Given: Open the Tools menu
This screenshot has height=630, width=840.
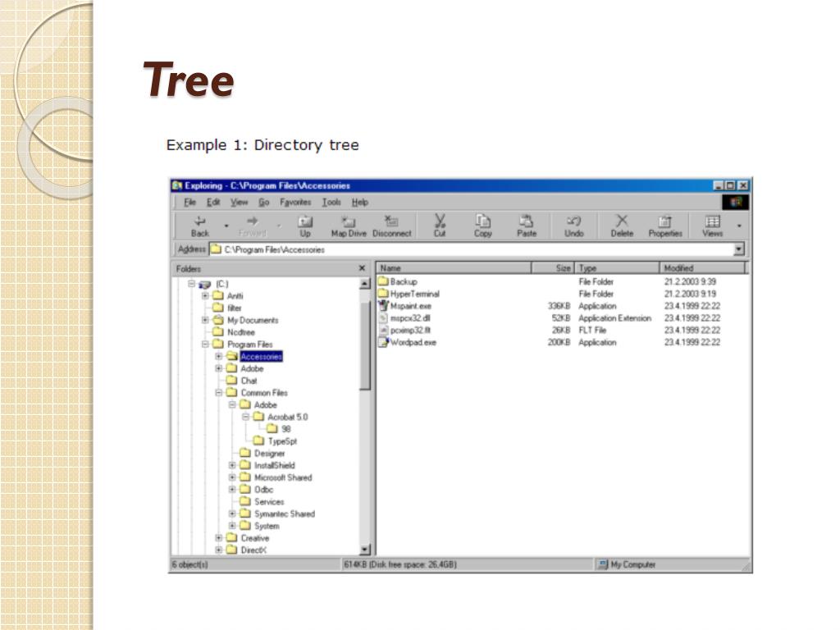Looking at the screenshot, I should click(331, 203).
